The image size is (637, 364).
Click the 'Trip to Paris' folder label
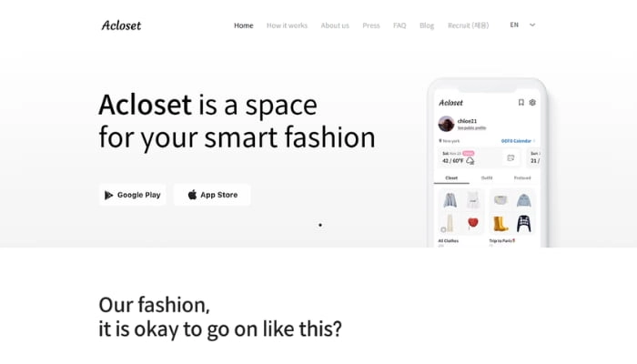click(x=502, y=241)
